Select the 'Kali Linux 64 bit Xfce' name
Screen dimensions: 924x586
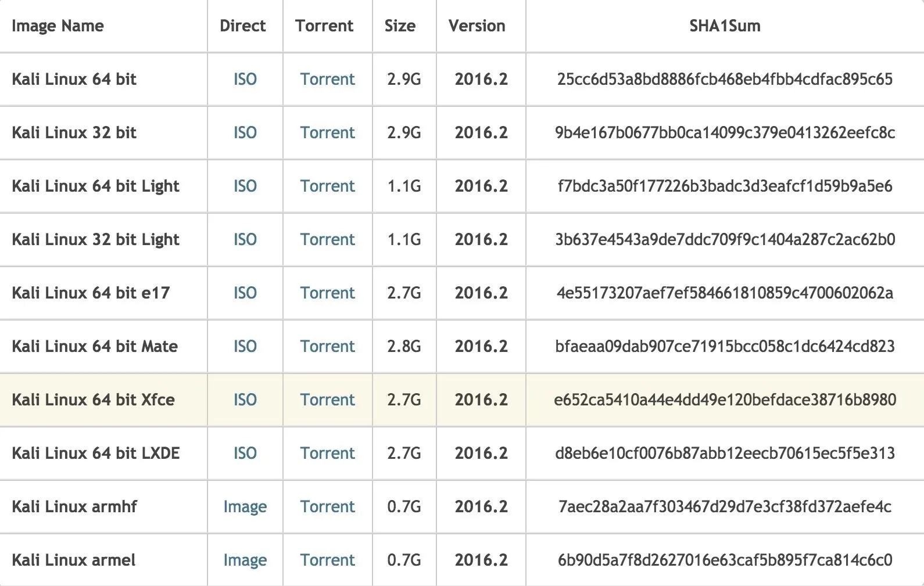tap(93, 400)
